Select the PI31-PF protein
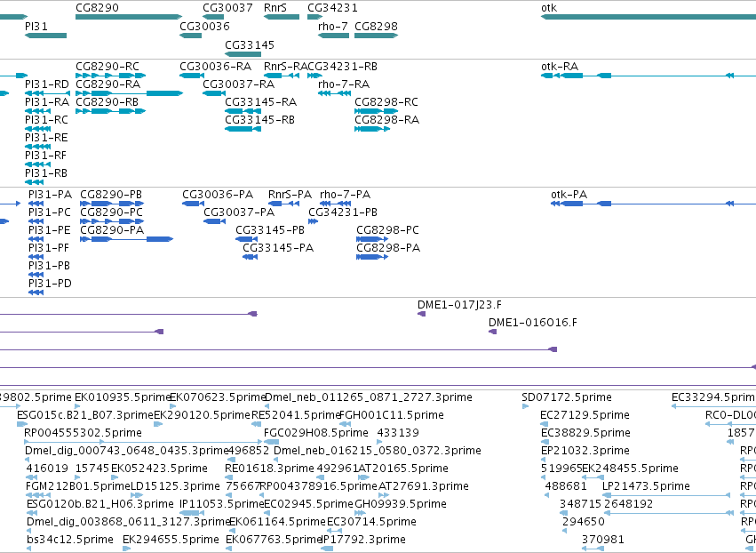This screenshot has height=553, width=756. point(36,257)
